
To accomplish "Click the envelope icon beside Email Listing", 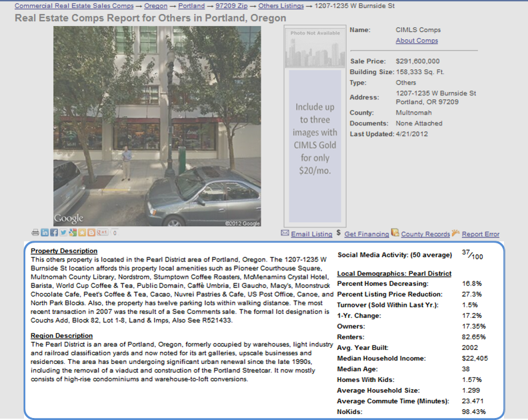I will click(285, 233).
